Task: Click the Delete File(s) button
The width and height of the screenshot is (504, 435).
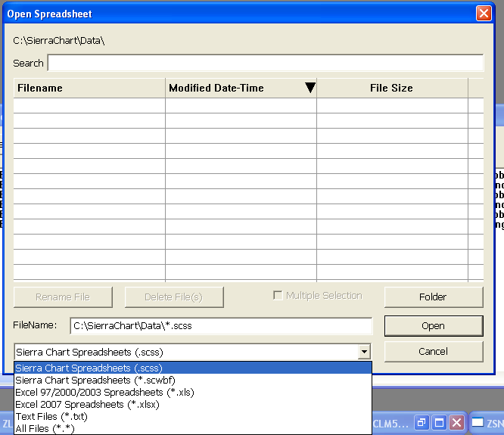Action: click(x=174, y=297)
